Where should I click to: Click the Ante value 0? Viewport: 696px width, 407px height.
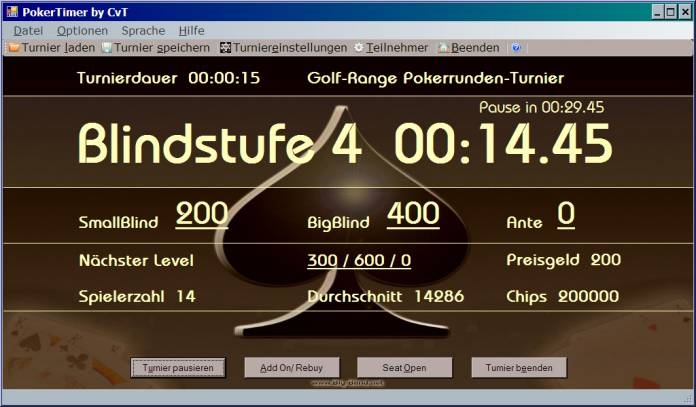[566, 214]
